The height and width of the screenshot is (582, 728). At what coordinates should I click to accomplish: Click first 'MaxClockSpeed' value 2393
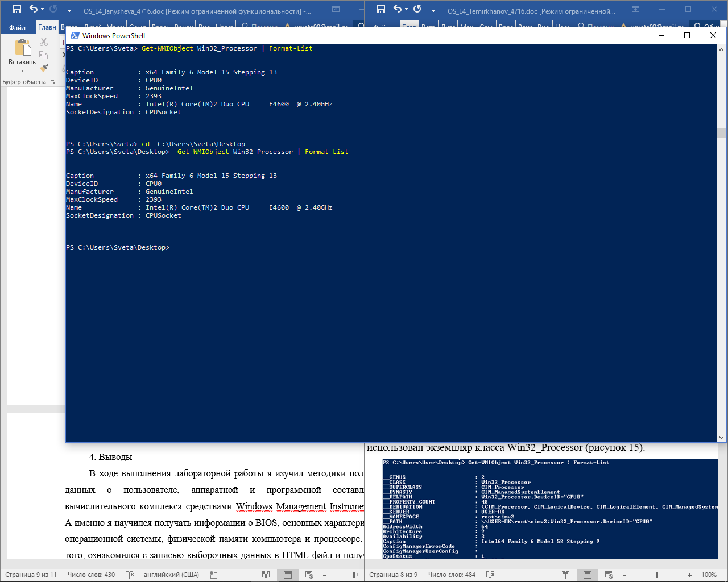154,96
